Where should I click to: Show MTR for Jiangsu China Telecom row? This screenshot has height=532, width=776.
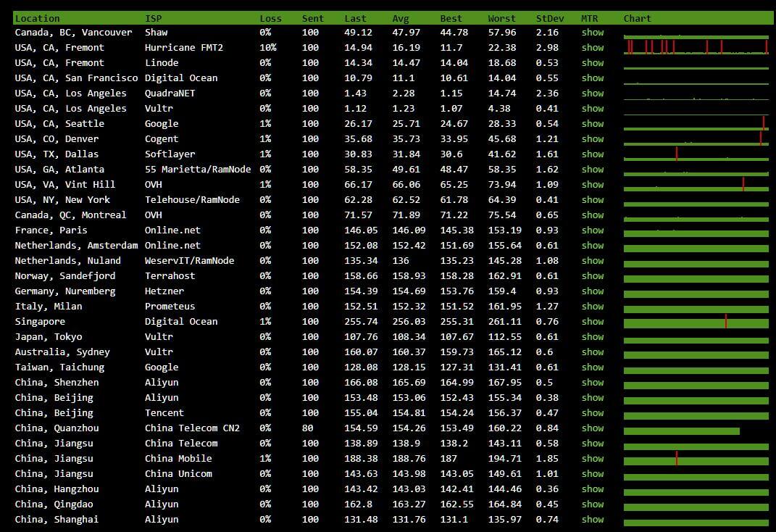click(x=593, y=444)
